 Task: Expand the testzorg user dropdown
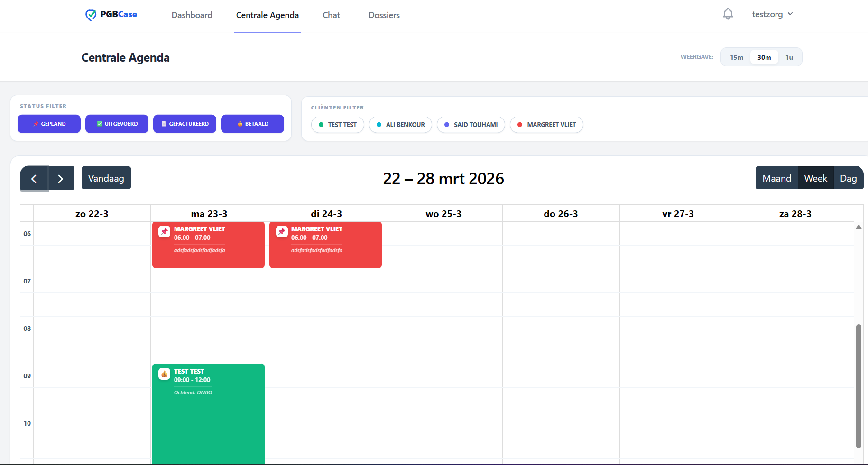[x=772, y=14]
